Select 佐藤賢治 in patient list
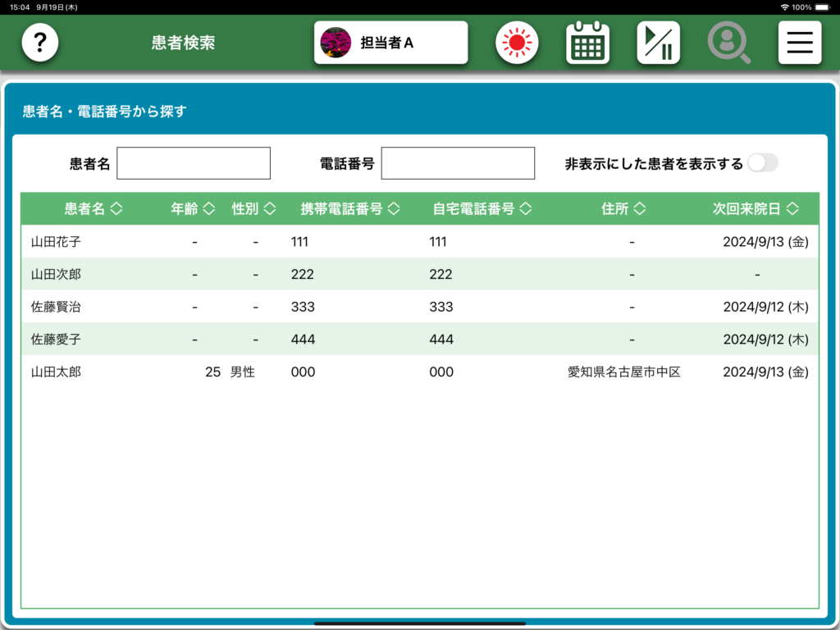Image resolution: width=840 pixels, height=630 pixels. tap(56, 307)
